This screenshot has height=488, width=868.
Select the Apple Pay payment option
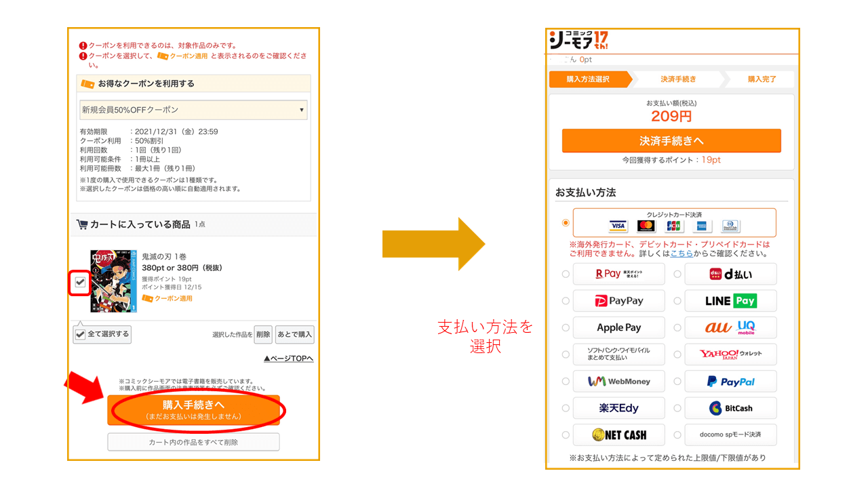pyautogui.click(x=618, y=327)
